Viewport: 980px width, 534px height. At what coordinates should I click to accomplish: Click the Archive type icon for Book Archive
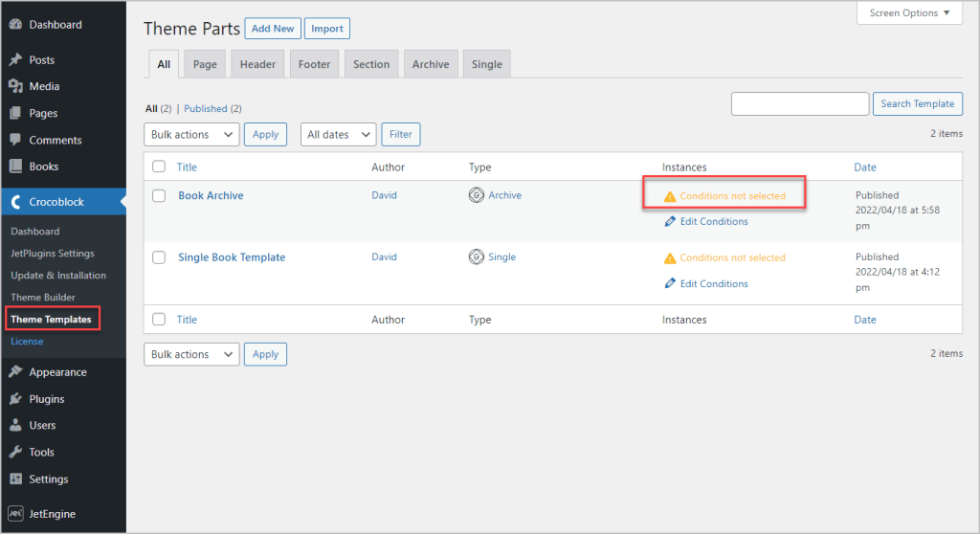477,195
